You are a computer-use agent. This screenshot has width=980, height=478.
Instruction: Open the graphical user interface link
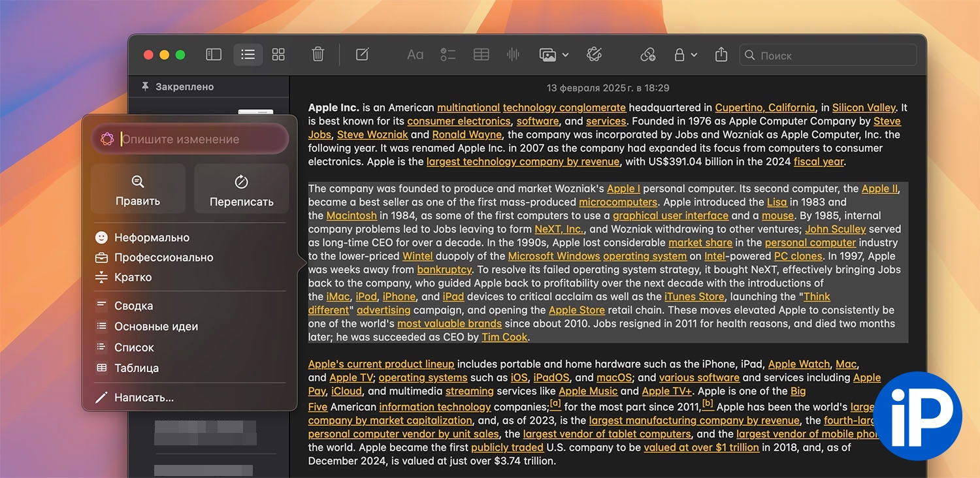tap(670, 215)
